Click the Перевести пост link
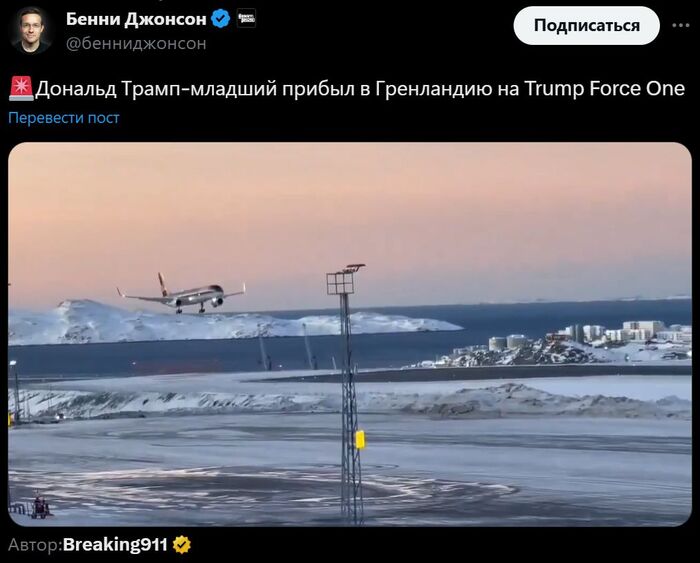The width and height of the screenshot is (700, 563). pos(64,118)
